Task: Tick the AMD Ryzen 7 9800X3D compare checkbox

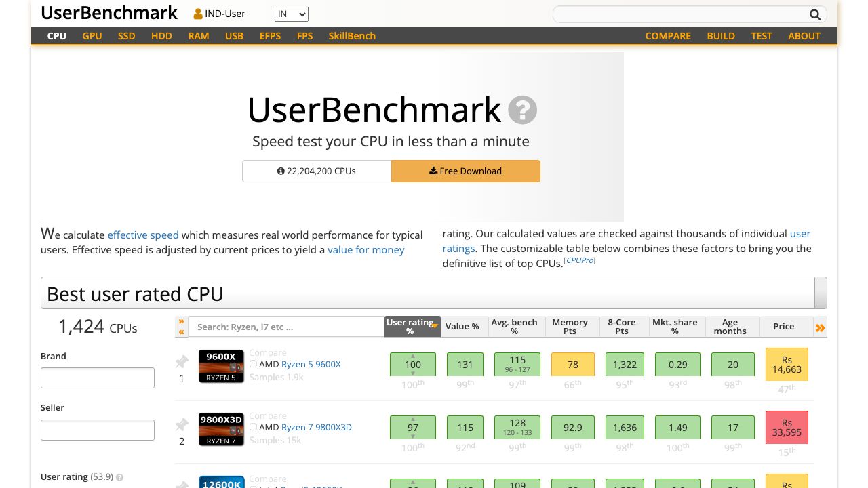Action: (x=253, y=427)
